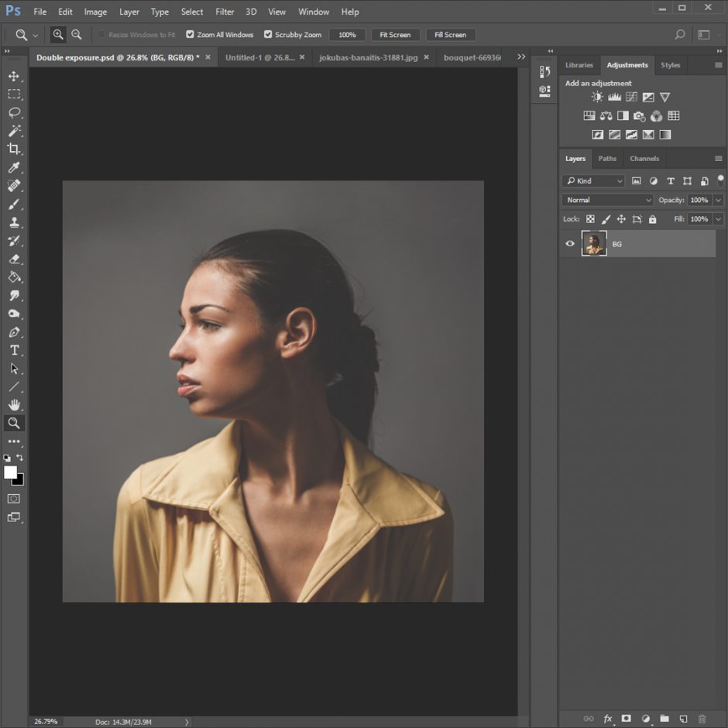Click the Fill Screen button
Screen dimensions: 728x728
pyautogui.click(x=450, y=34)
